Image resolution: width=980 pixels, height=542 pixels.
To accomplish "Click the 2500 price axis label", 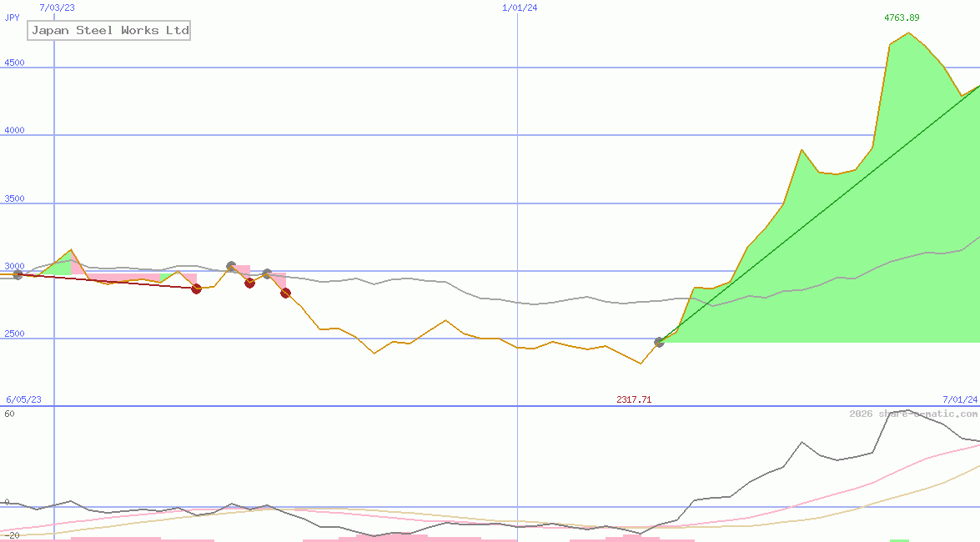I will coord(14,334).
